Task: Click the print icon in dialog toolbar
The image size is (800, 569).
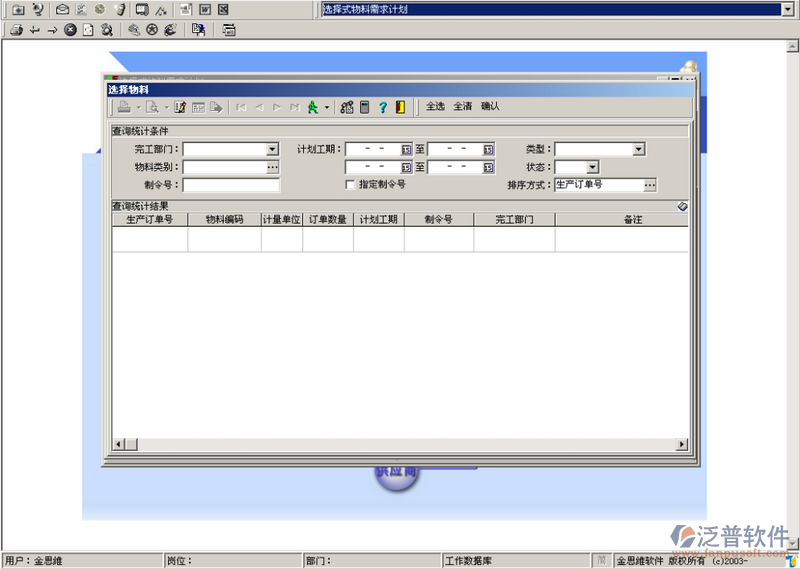Action: pyautogui.click(x=122, y=107)
